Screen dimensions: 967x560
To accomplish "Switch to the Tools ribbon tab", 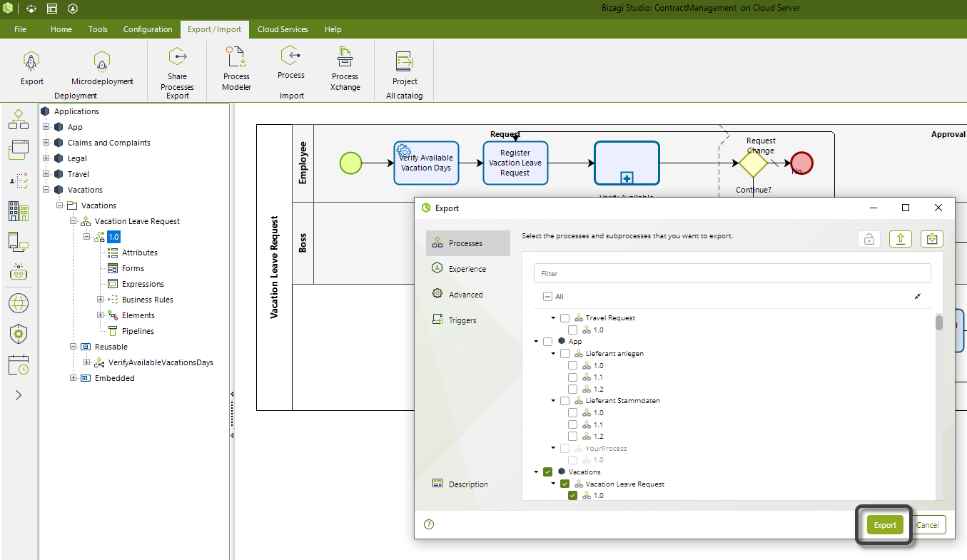I will [x=98, y=29].
